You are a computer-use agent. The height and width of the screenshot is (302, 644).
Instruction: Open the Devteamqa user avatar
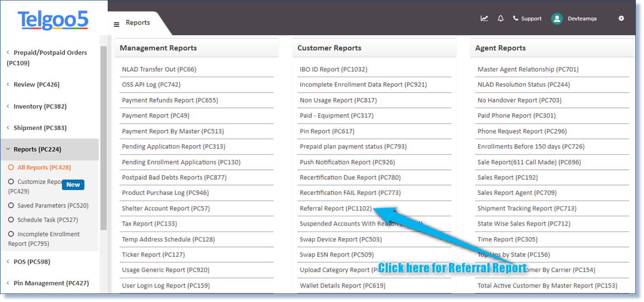(556, 19)
